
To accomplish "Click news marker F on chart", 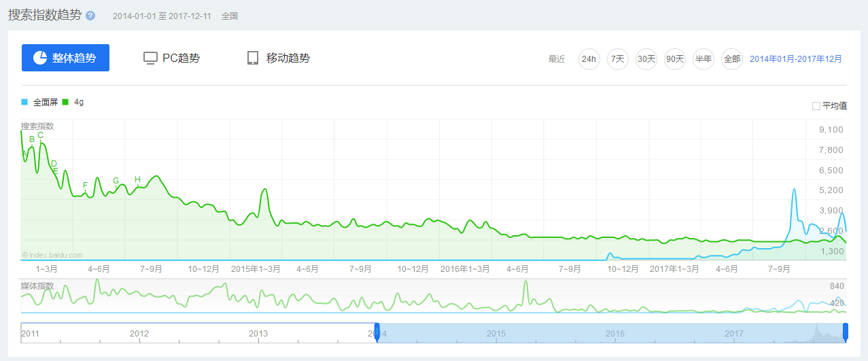I will click(x=85, y=186).
